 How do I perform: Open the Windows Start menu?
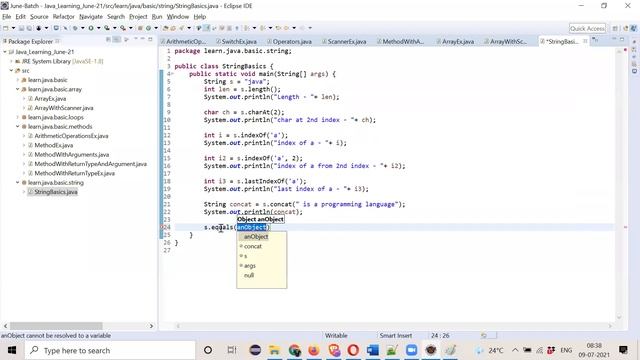pyautogui.click(x=12, y=350)
